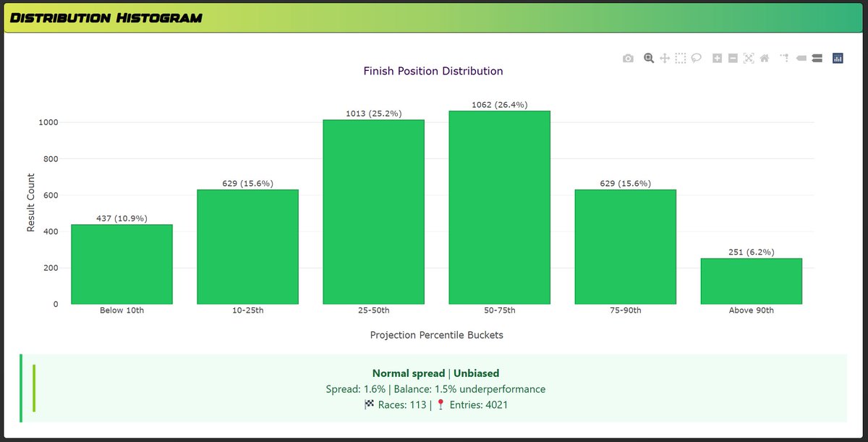
Task: Open the Plotly logo link
Action: click(838, 59)
